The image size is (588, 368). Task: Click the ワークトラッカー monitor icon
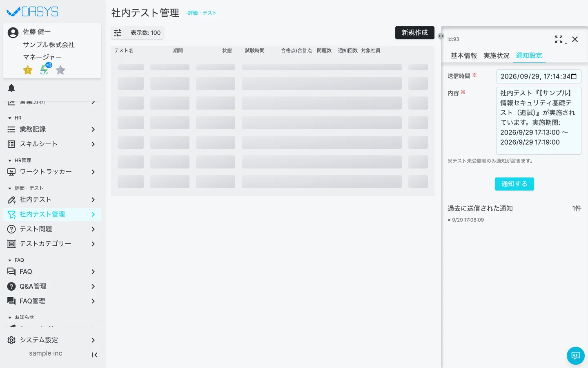click(x=11, y=172)
